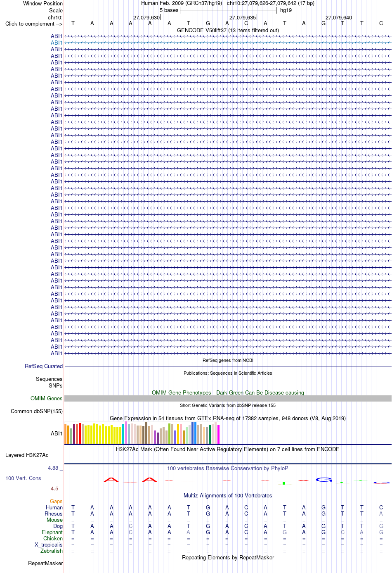Image resolution: width=392 pixels, height=573 pixels.
Task: Click the Elephant species row label
Action: point(52,532)
